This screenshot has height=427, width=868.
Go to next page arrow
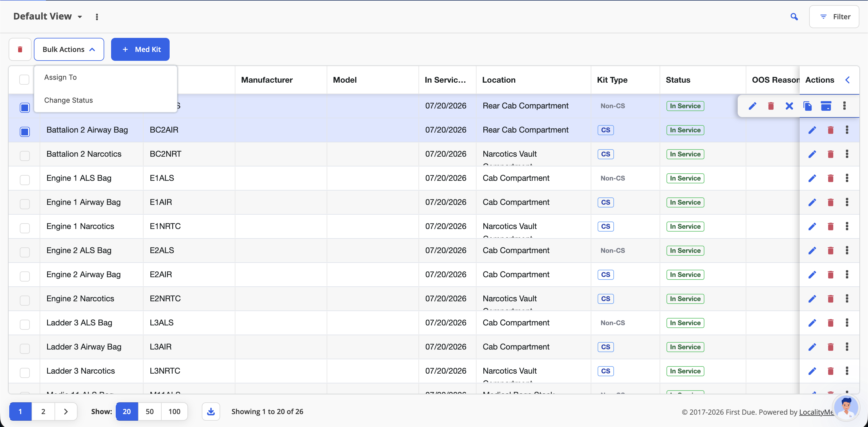[x=66, y=411]
